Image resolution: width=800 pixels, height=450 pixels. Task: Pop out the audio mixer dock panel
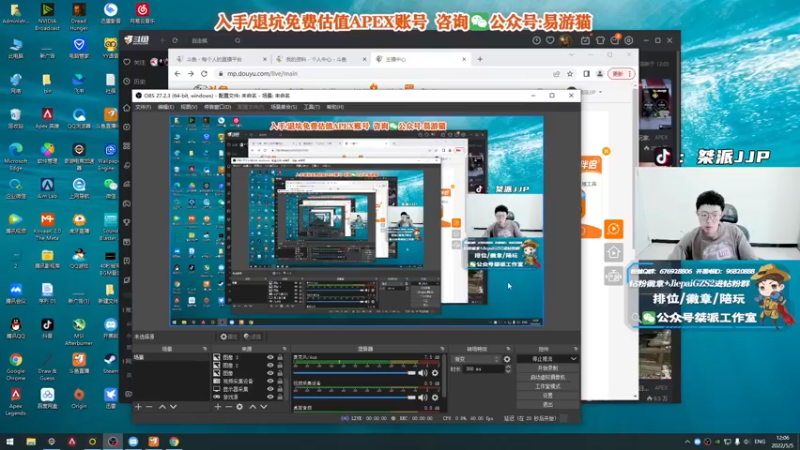[x=442, y=349]
